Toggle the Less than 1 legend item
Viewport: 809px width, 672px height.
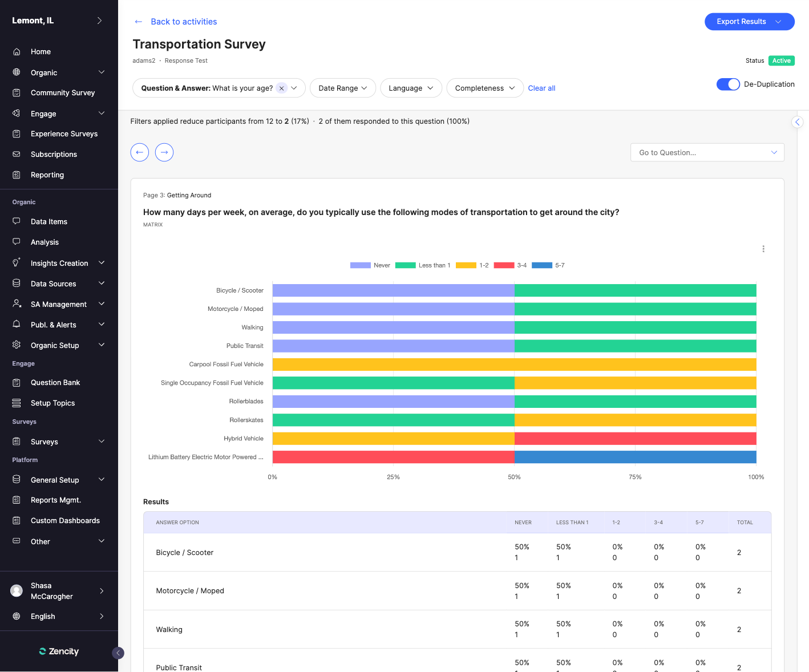click(423, 265)
